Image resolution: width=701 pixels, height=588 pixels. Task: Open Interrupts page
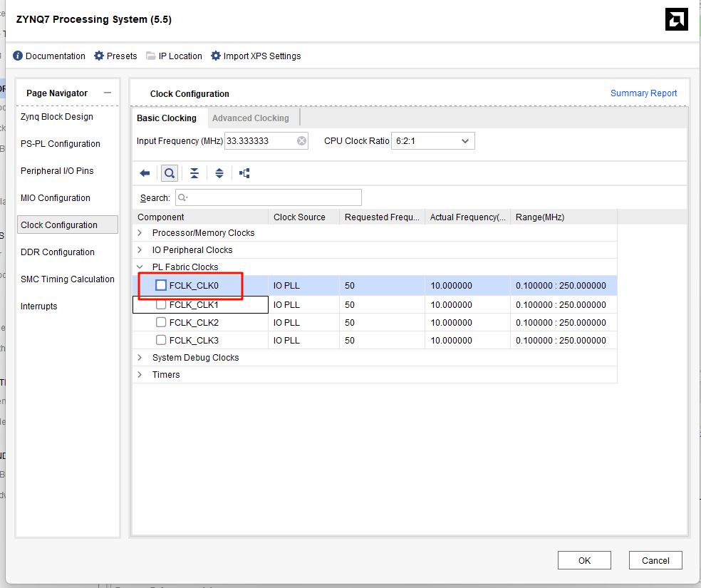pos(39,306)
